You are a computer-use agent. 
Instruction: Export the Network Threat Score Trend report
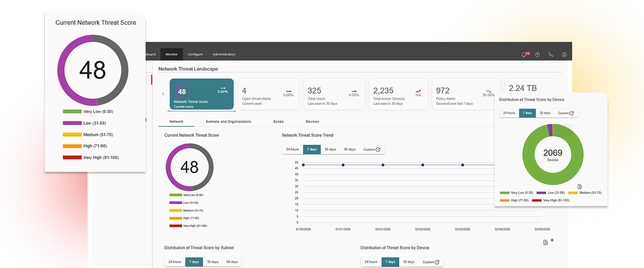[x=545, y=241]
